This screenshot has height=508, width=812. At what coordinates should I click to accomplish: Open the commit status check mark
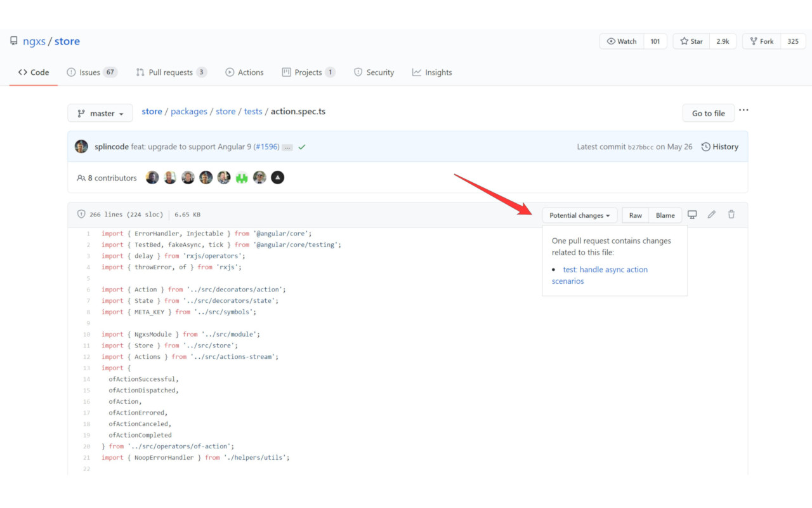(301, 146)
